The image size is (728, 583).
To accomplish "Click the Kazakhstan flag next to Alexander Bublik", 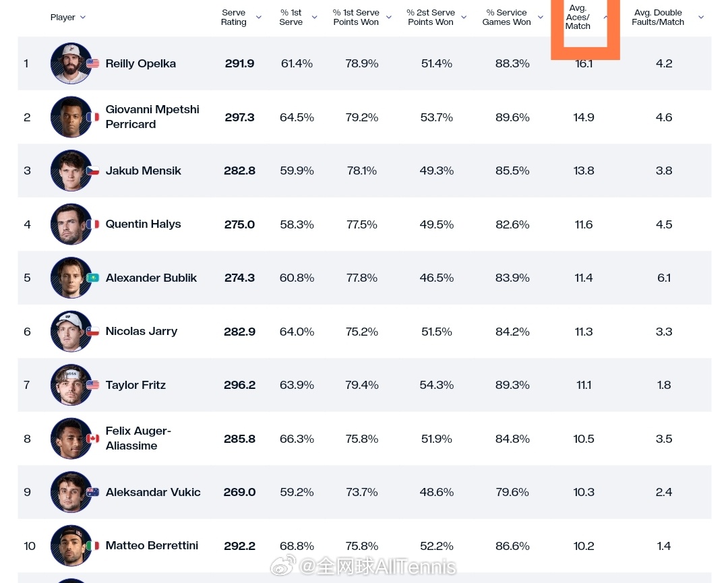I will tap(93, 278).
